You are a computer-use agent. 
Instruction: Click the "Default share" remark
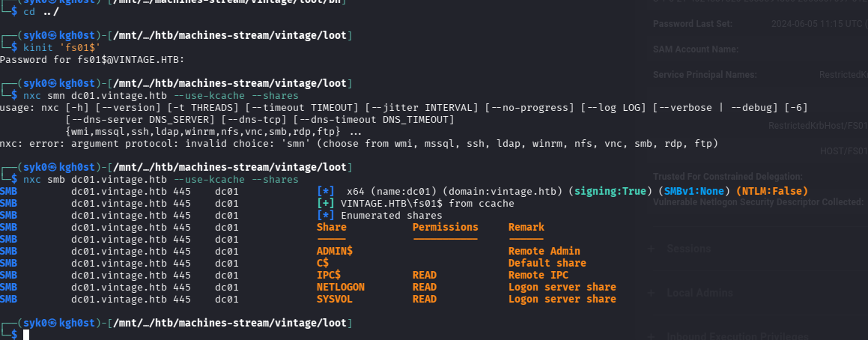(547, 263)
